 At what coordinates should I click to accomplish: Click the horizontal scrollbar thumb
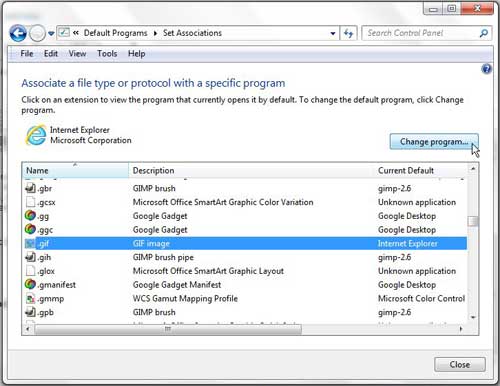(x=168, y=329)
